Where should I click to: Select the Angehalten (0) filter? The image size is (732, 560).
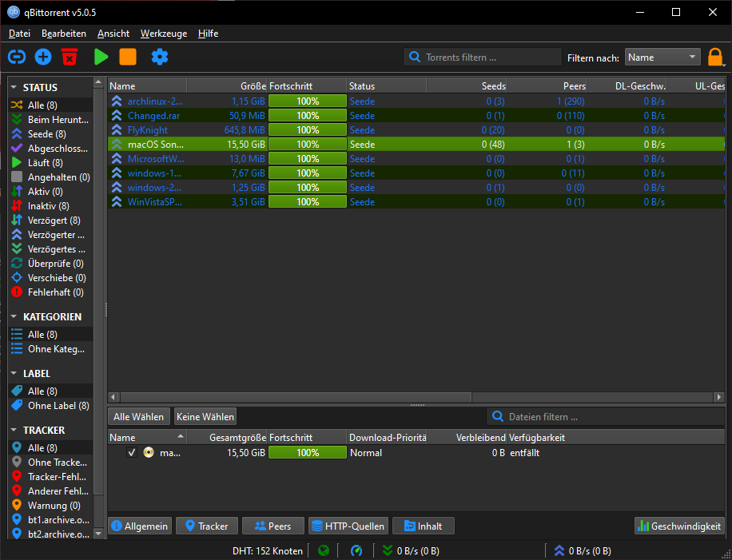[x=50, y=177]
